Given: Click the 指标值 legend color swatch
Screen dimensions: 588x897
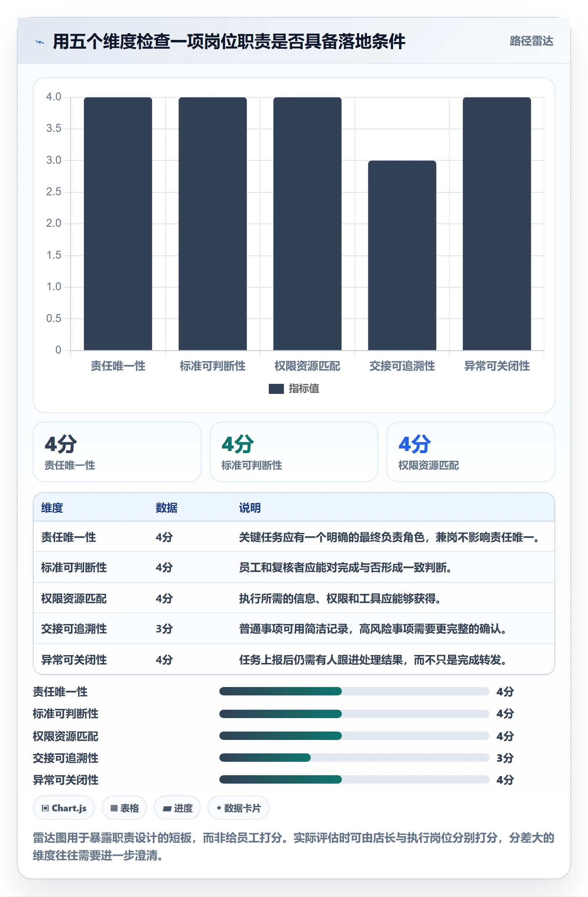Looking at the screenshot, I should 276,389.
